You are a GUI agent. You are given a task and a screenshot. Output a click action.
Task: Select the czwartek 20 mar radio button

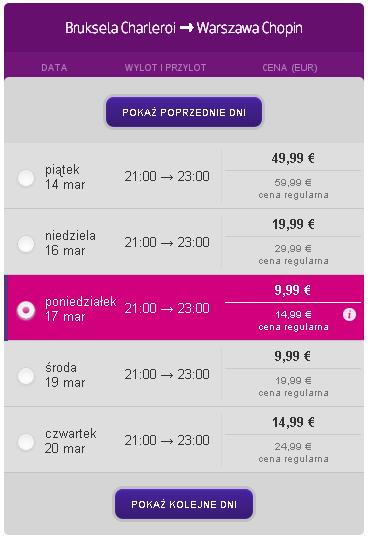pyautogui.click(x=26, y=442)
